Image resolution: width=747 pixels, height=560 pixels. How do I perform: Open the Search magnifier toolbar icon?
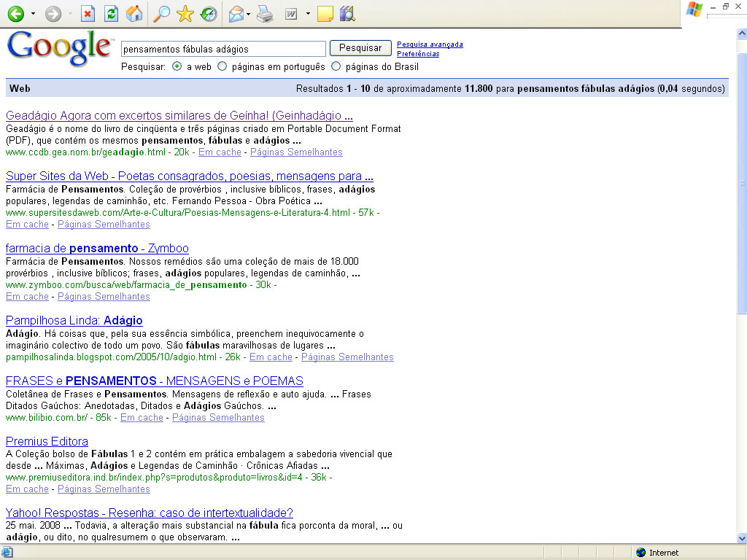162,14
